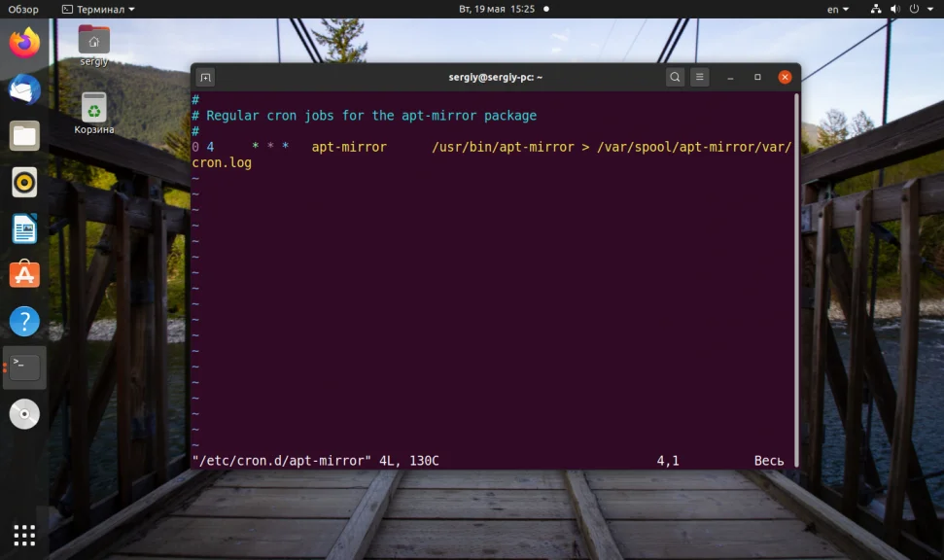Screen dimensions: 944x560
Task: Open the sergiy home folder on the desktop
Action: (x=94, y=46)
